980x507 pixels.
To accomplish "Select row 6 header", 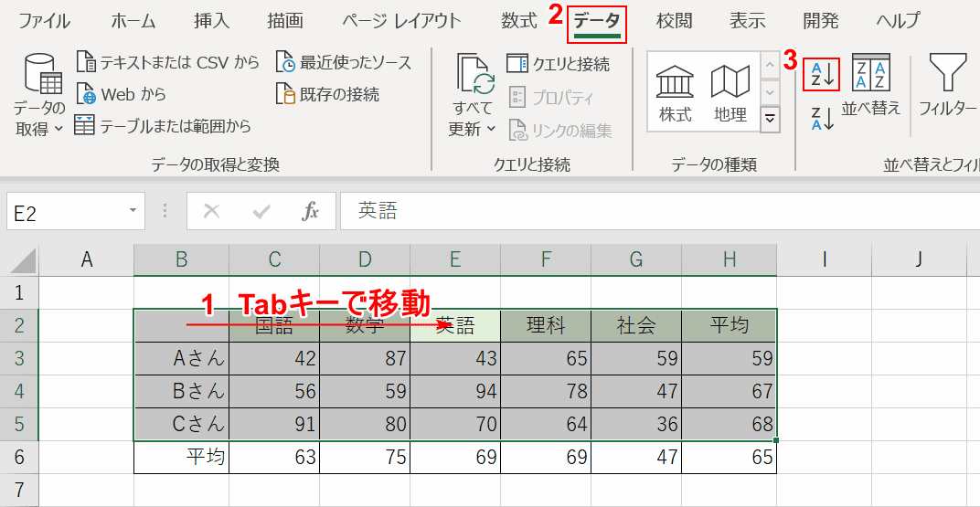I will click(19, 457).
